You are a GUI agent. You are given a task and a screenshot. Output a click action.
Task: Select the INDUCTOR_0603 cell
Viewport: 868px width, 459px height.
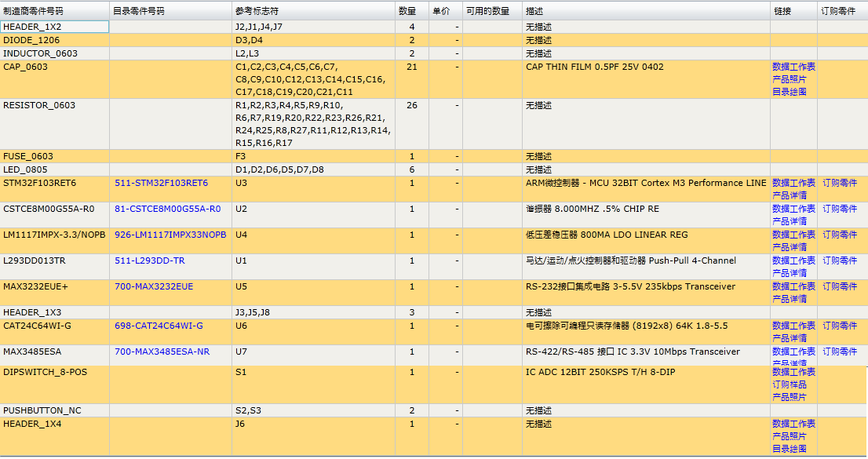coord(55,53)
